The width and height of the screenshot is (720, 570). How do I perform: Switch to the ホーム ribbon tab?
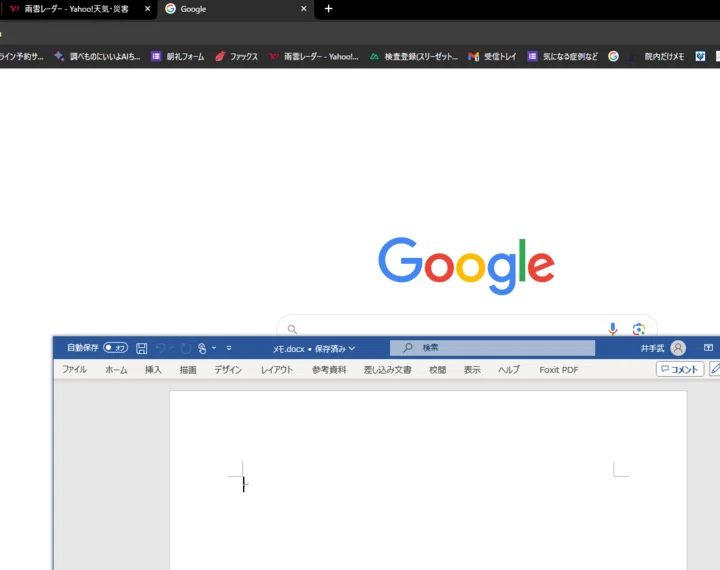click(116, 369)
